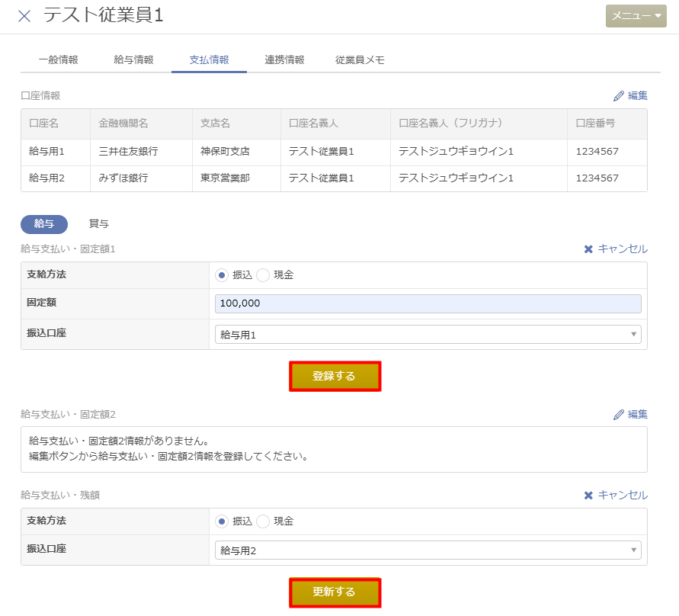679x616 pixels.
Task: Expand 振込口座 dropdown showing 給与用1
Action: 428,335
